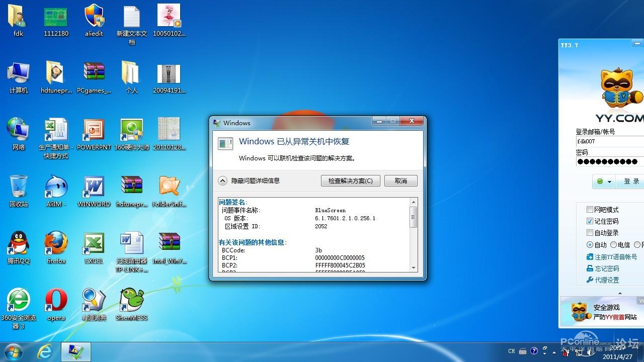
Task: Select the BlueScreen event name text
Action: [331, 210]
